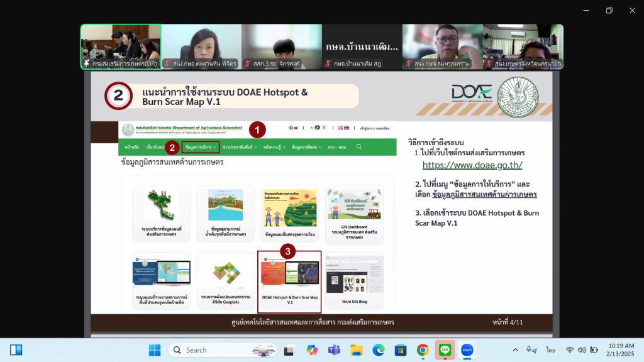
Task: Select the English flag language icon
Action: (x=340, y=128)
